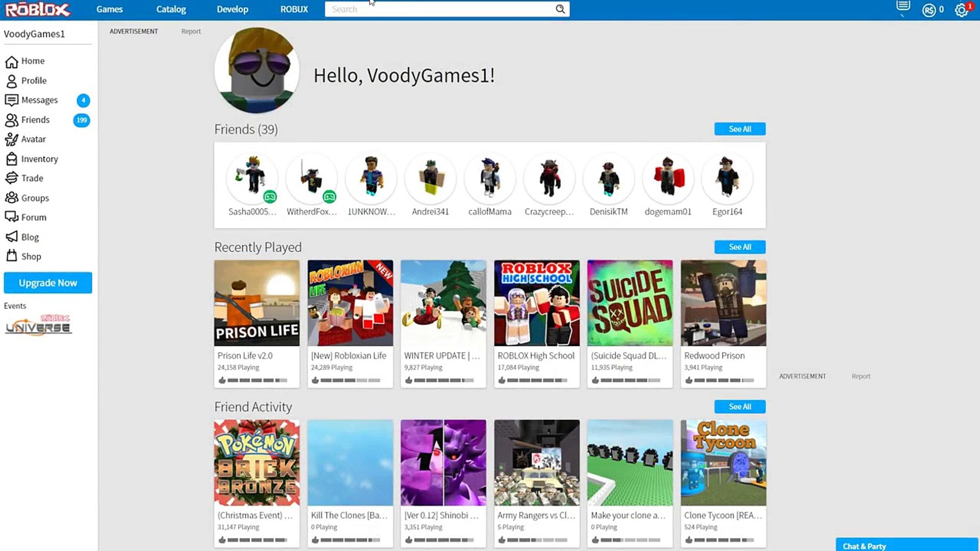Open the Catalog menu item

pos(171,9)
